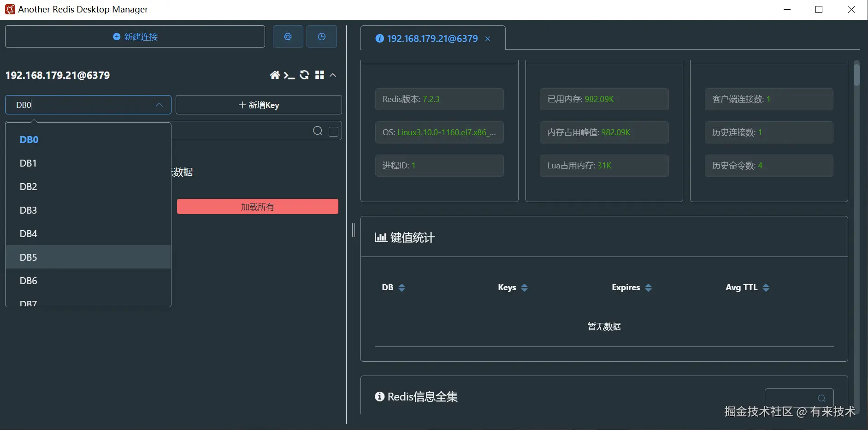The width and height of the screenshot is (868, 430).
Task: Maximize the application window
Action: point(819,10)
